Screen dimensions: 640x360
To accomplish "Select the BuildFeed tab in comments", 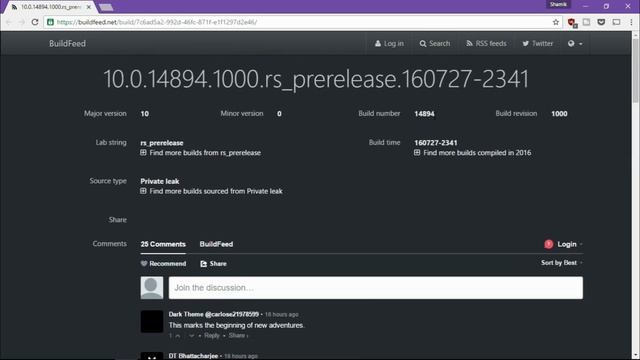I will point(216,244).
